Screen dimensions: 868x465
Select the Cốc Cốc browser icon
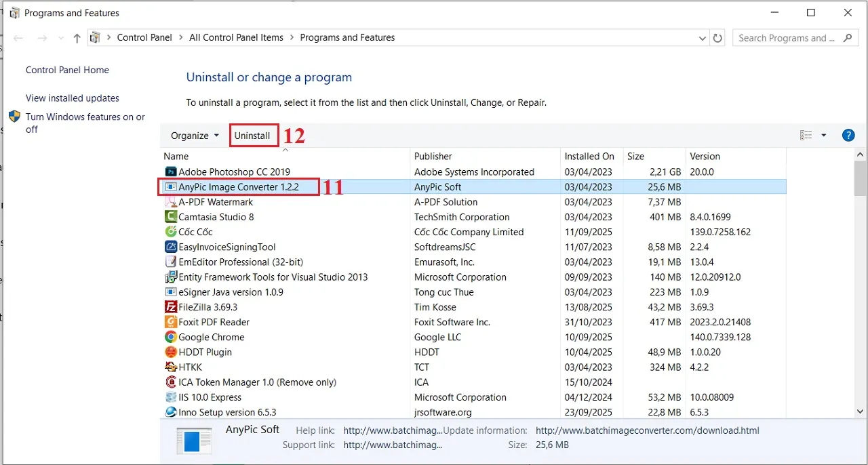pos(171,232)
